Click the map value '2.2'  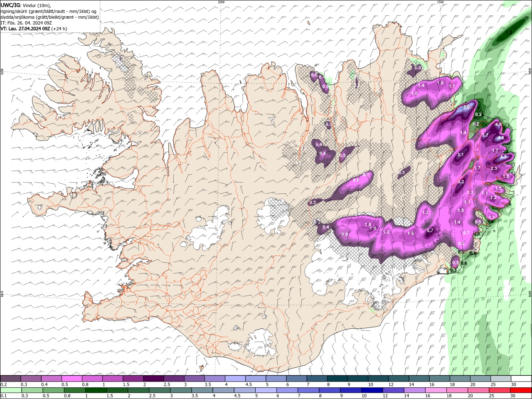[493, 198]
